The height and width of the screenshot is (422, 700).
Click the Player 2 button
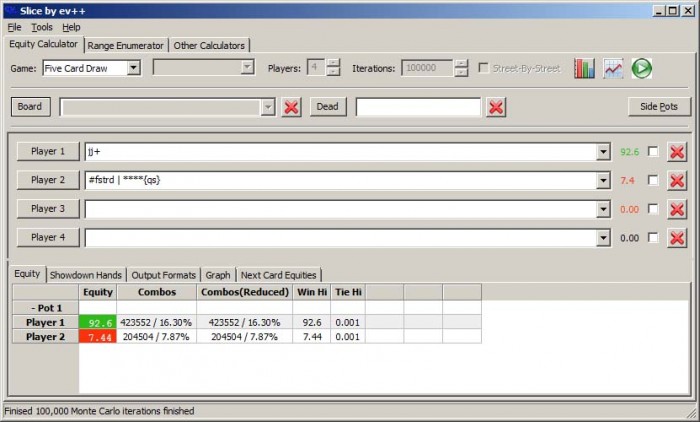[48, 180]
